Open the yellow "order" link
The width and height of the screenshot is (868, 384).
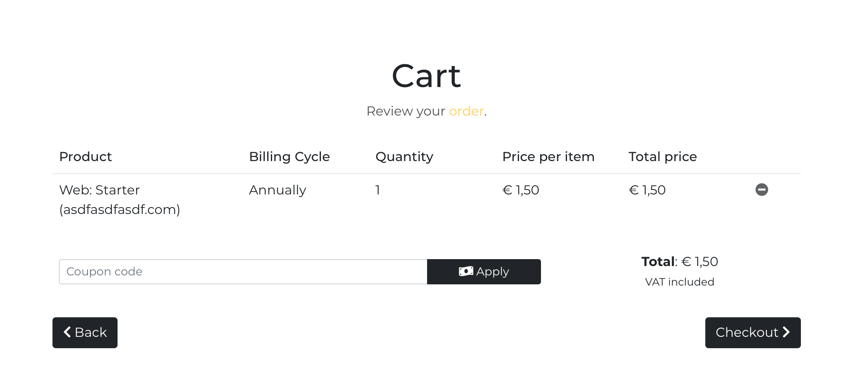click(466, 111)
